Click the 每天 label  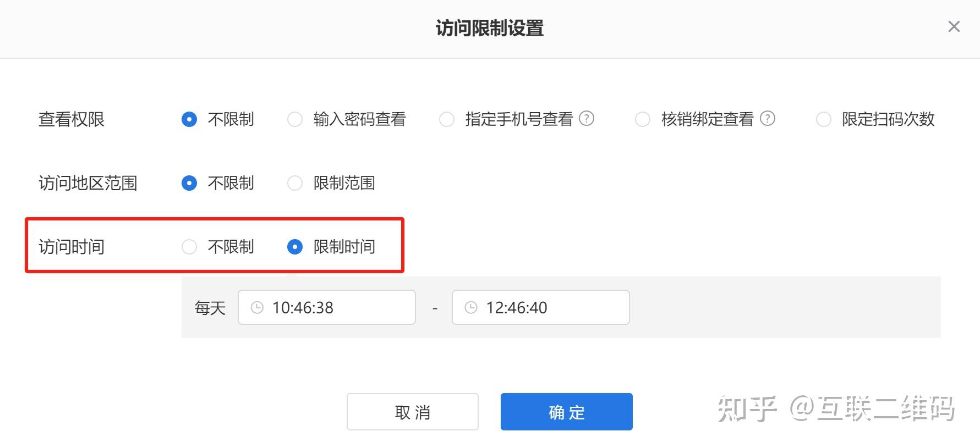click(x=210, y=308)
